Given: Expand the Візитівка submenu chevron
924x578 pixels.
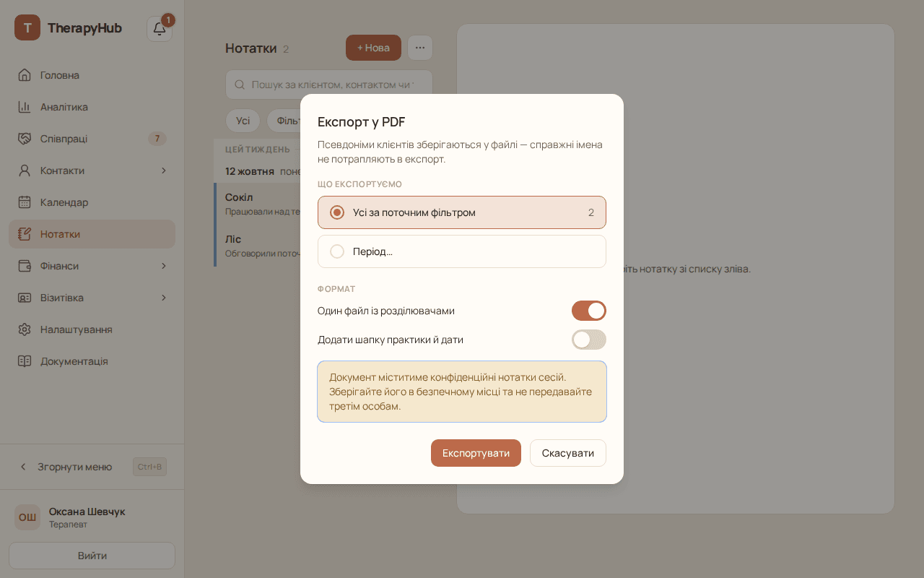Looking at the screenshot, I should point(164,298).
